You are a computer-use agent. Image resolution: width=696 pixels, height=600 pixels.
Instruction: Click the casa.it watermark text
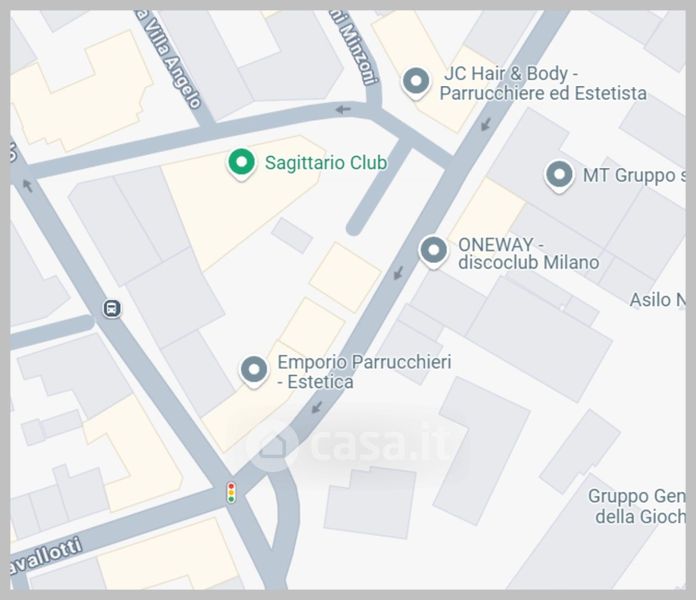[380, 443]
